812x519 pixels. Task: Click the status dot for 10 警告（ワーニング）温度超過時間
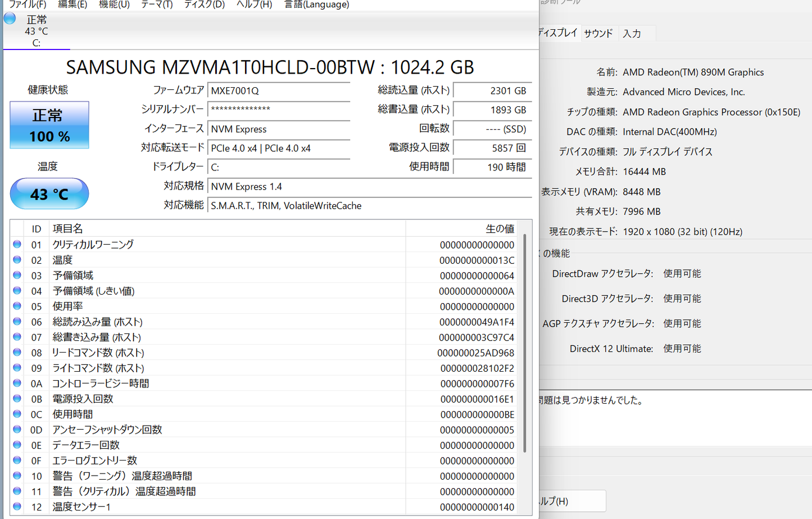coord(17,476)
